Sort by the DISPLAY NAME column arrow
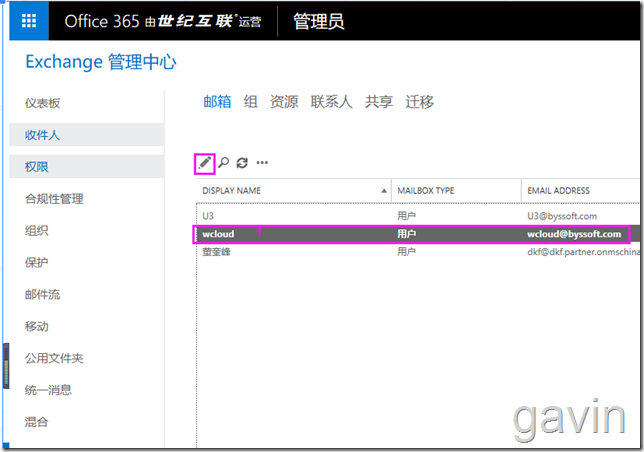This screenshot has width=644, height=452. [384, 190]
